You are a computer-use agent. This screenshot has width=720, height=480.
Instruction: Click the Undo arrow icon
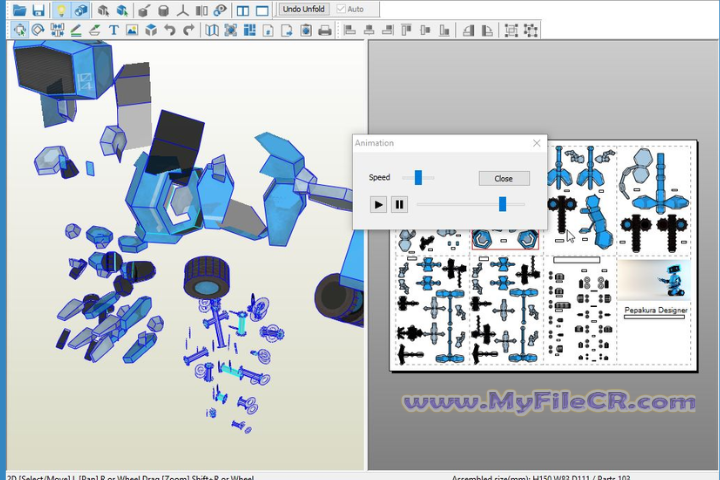[x=170, y=30]
